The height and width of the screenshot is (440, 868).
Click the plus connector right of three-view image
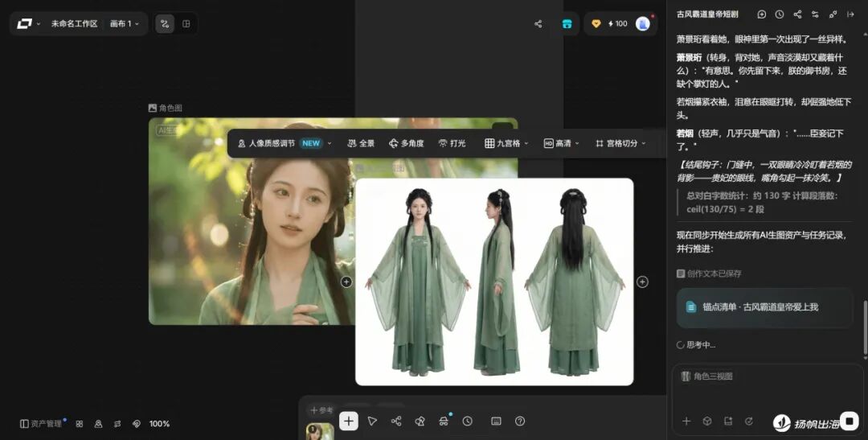point(642,282)
